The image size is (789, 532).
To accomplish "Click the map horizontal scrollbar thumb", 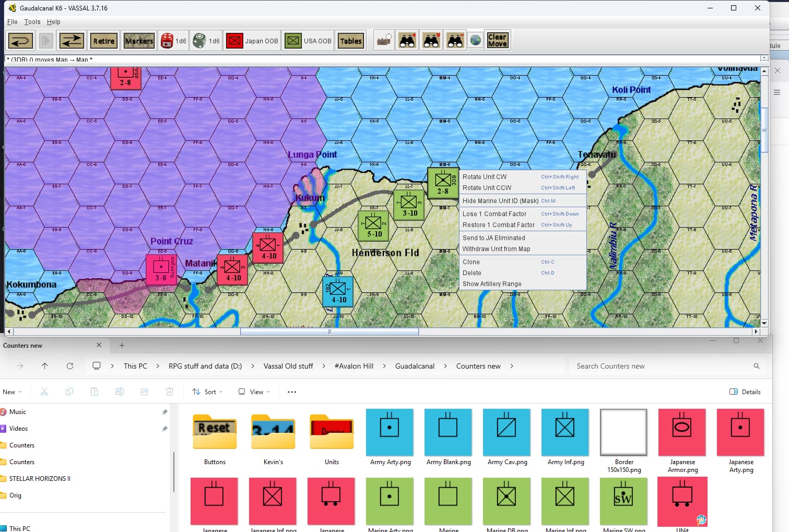I will pyautogui.click(x=329, y=332).
